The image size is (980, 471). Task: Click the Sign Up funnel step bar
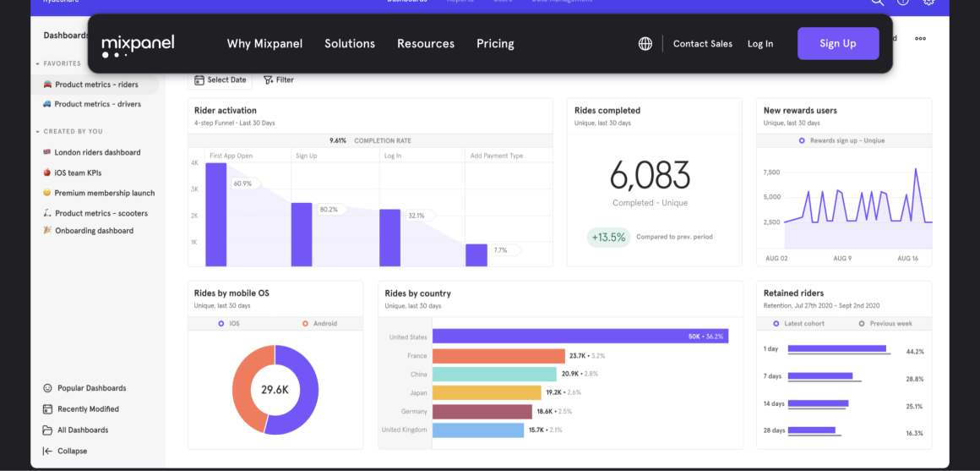(x=302, y=234)
